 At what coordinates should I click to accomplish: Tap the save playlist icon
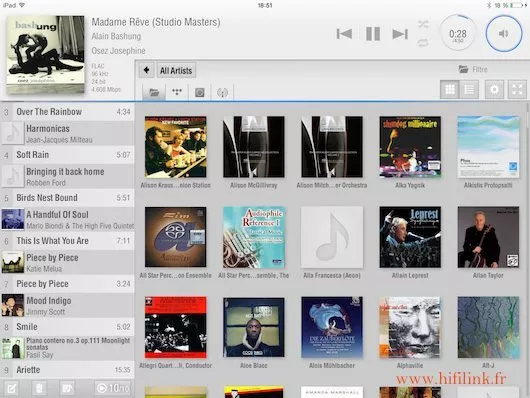67,388
